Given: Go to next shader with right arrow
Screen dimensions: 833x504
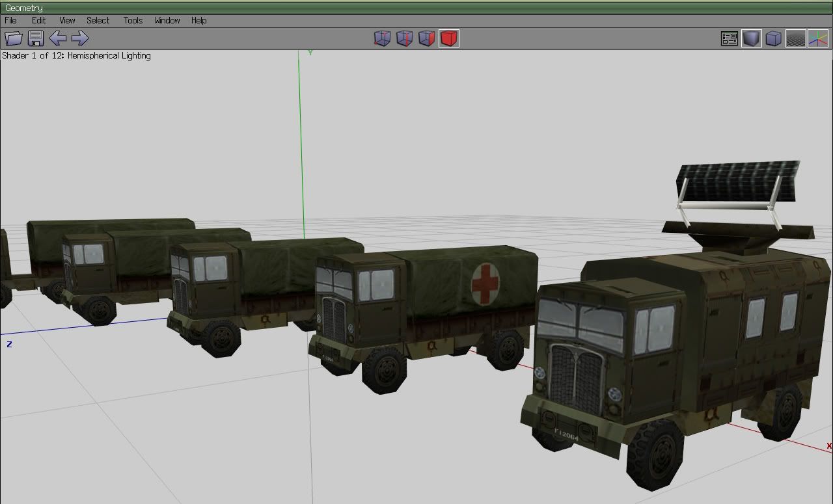Looking at the screenshot, I should click(80, 38).
